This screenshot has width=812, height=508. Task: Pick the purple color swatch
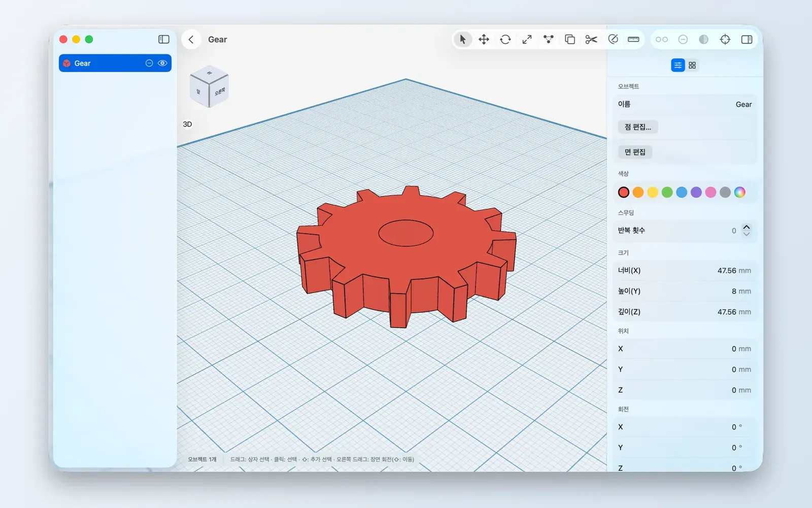[696, 192]
